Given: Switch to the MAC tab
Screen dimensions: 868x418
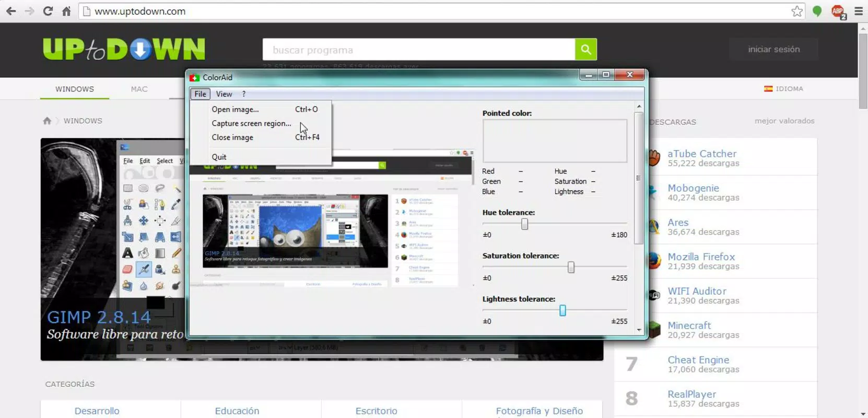Looking at the screenshot, I should point(139,89).
